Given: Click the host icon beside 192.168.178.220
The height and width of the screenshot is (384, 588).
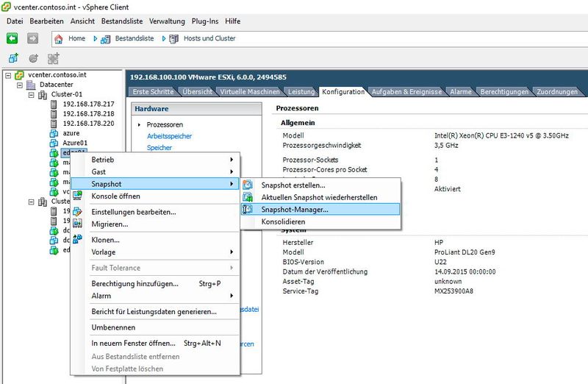Looking at the screenshot, I should pos(54,124).
